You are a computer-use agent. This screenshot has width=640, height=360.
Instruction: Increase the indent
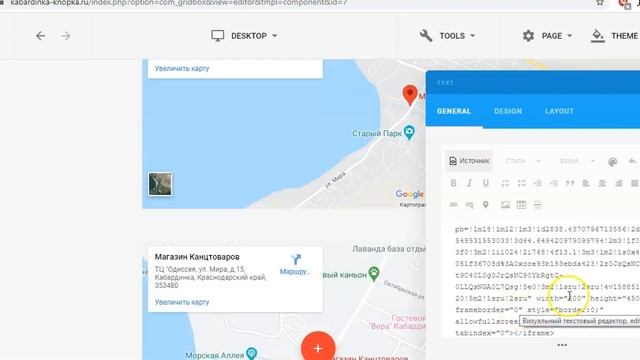coord(554,183)
